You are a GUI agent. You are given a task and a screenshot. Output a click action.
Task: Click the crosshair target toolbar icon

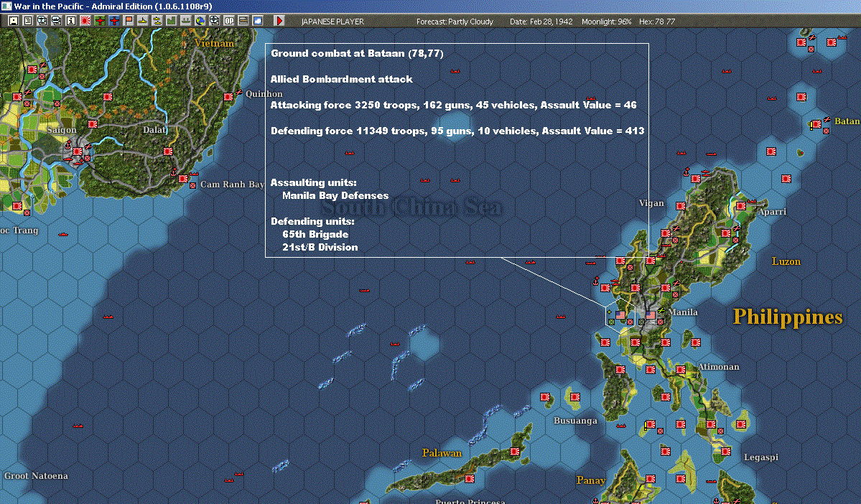coord(215,21)
